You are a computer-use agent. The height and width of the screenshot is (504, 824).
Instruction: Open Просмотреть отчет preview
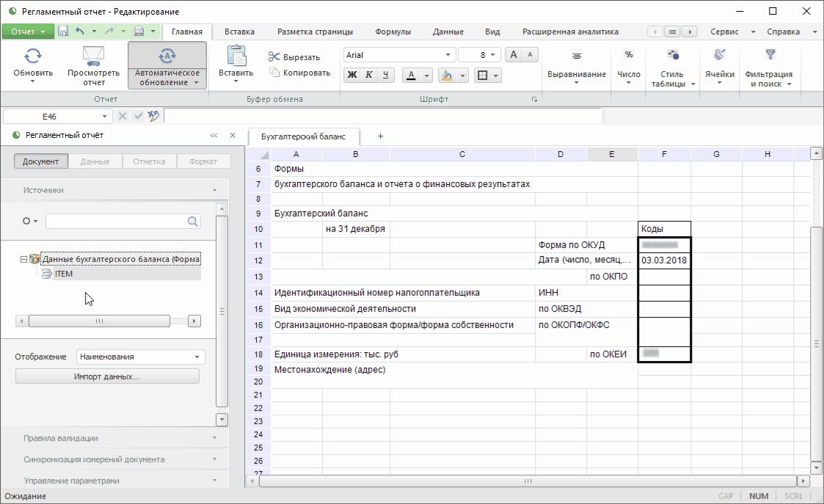coord(93,56)
